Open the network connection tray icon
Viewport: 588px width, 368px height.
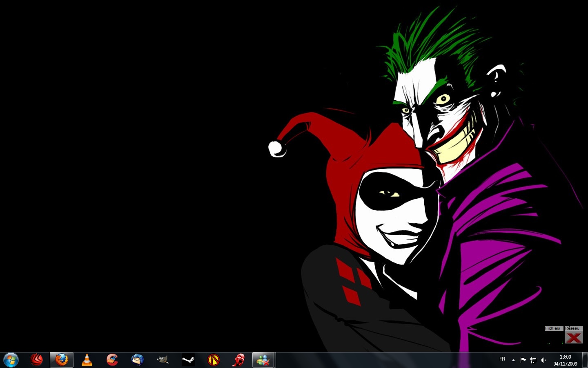coord(533,360)
